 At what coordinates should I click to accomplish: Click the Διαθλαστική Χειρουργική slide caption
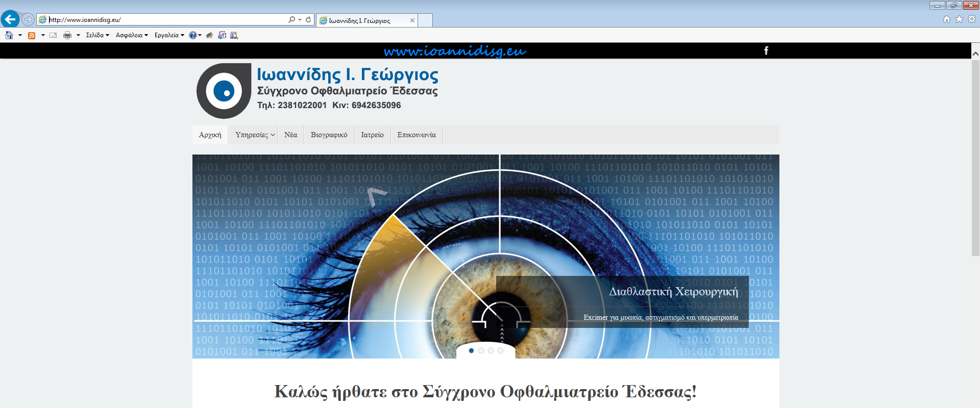pos(674,292)
